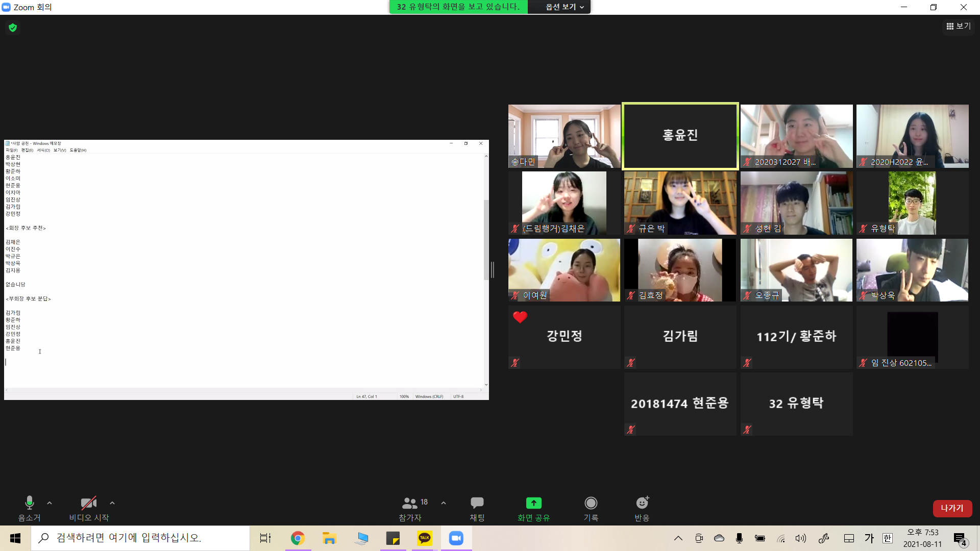980x551 pixels.
Task: Open Google Chrome from the taskbar
Action: click(298, 538)
